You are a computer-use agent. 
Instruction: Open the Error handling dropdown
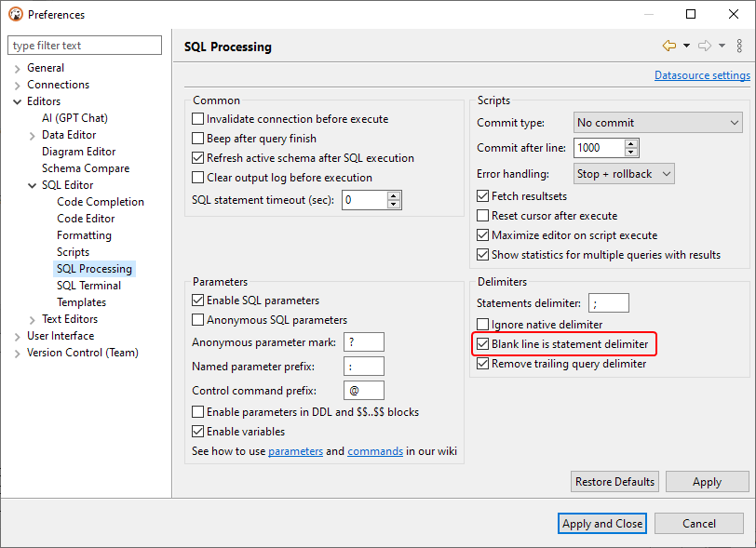(x=624, y=173)
